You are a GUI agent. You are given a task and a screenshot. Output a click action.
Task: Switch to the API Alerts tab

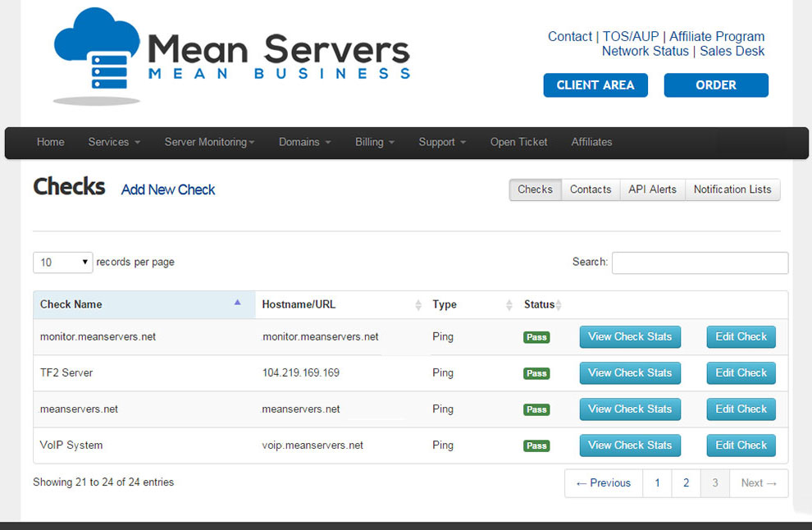tap(653, 190)
